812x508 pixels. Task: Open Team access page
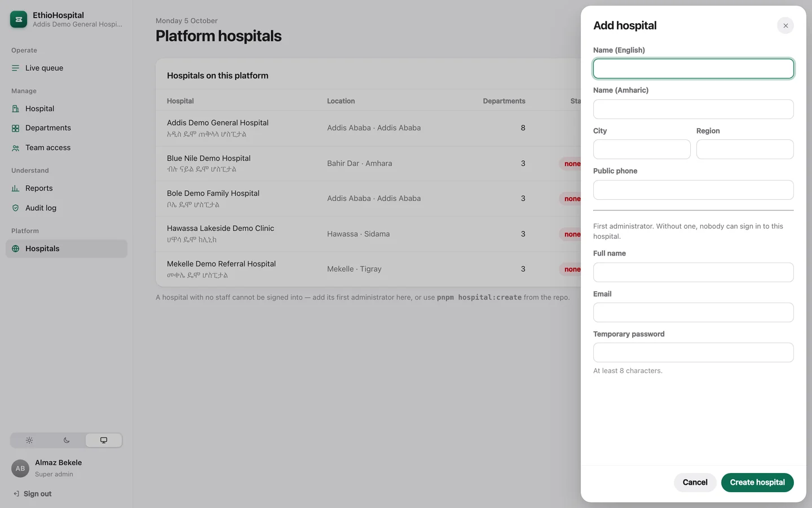click(x=67, y=148)
